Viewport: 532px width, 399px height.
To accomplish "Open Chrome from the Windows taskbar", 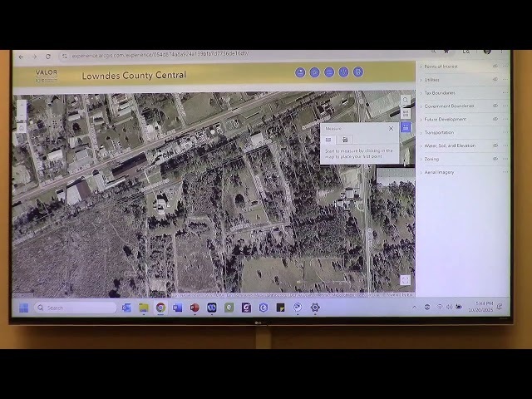I will pos(160,308).
